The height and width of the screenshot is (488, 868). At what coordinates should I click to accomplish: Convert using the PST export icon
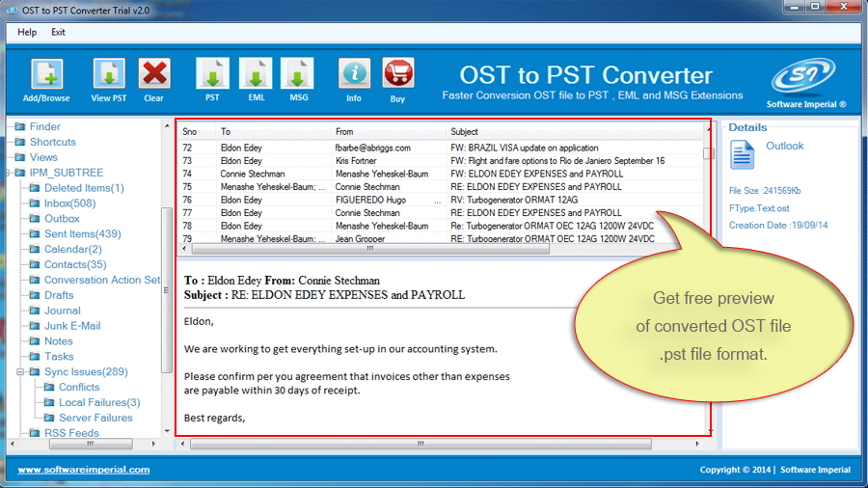coord(212,73)
